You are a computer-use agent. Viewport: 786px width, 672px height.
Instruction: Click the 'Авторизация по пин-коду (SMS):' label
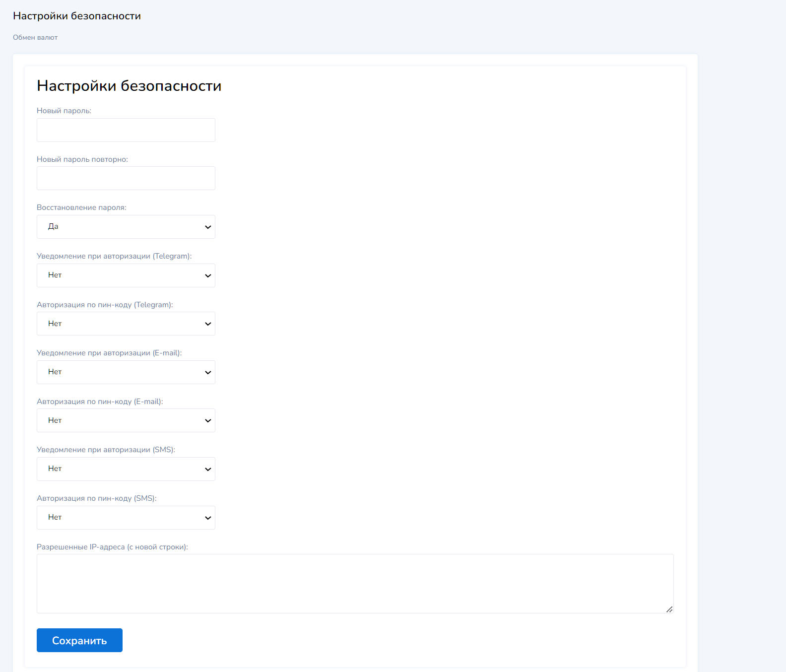click(97, 498)
